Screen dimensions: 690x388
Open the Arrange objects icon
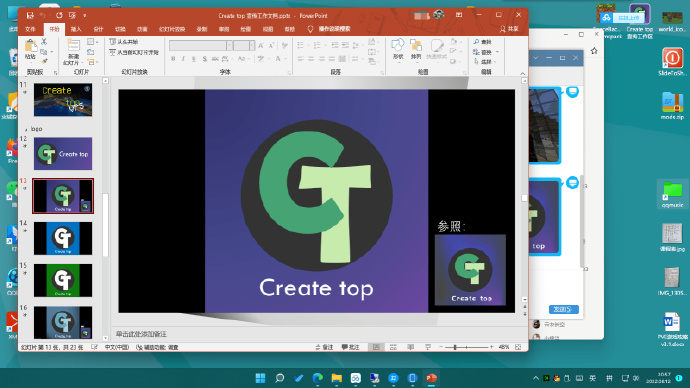[416, 46]
